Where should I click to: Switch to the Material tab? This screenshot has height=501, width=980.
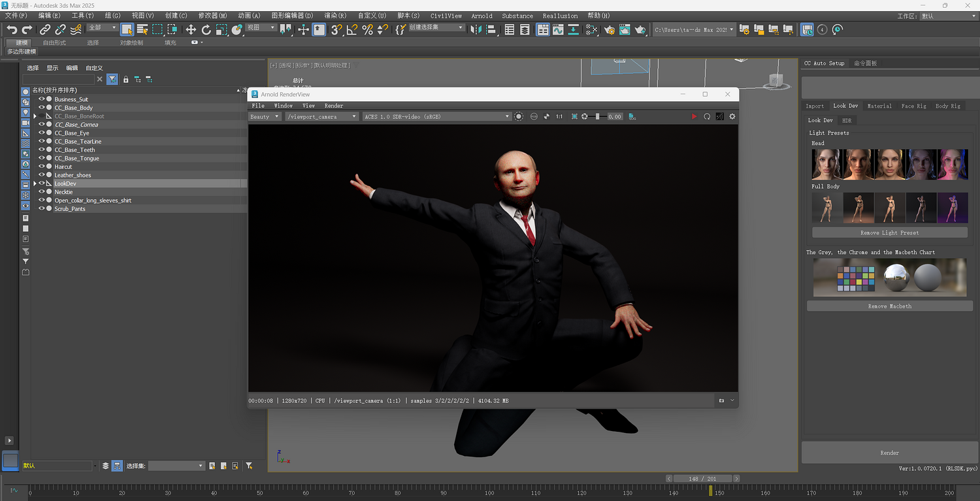point(879,106)
